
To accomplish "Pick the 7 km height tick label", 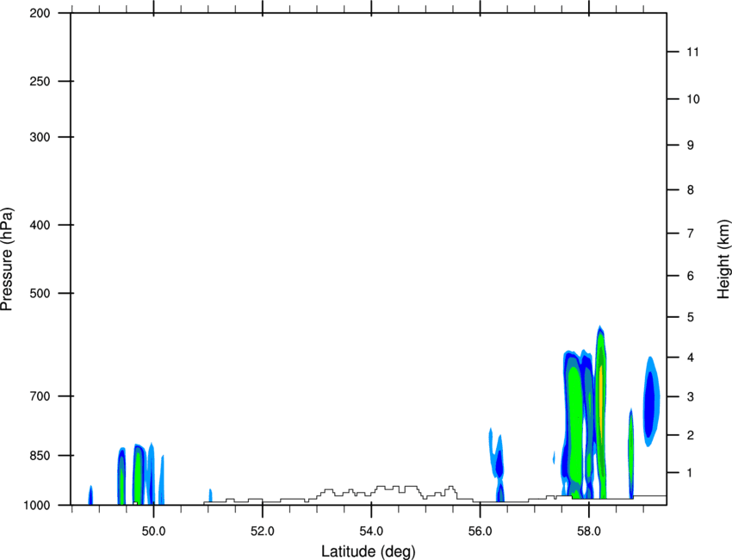I will pyautogui.click(x=690, y=233).
